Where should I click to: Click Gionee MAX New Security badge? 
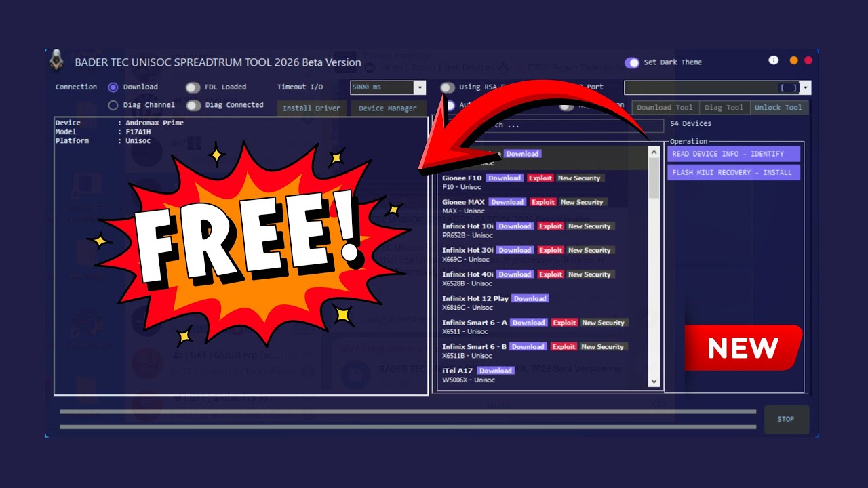tap(582, 202)
